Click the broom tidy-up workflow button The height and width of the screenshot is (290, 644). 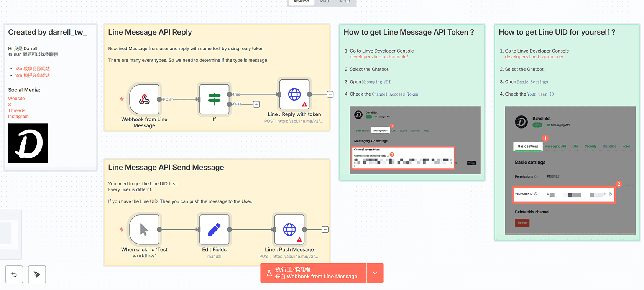(x=37, y=274)
